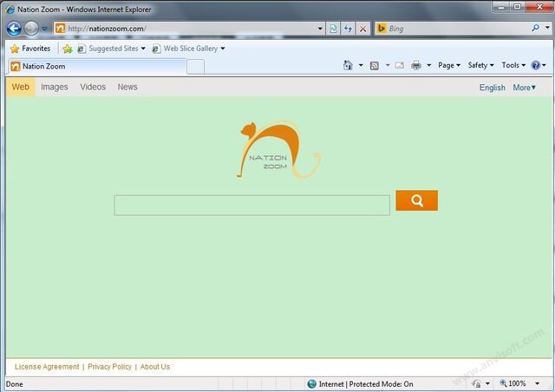Click the security lock status bar icon
Image resolution: width=555 pixels, height=392 pixels.
click(x=476, y=384)
